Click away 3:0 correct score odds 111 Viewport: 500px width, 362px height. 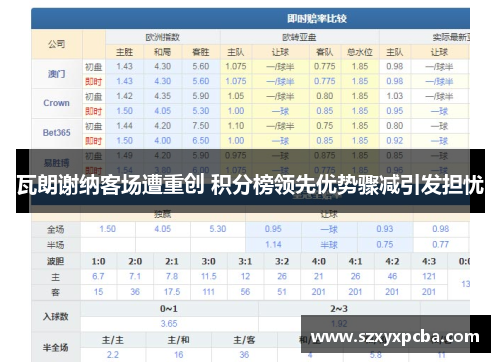click(x=209, y=292)
